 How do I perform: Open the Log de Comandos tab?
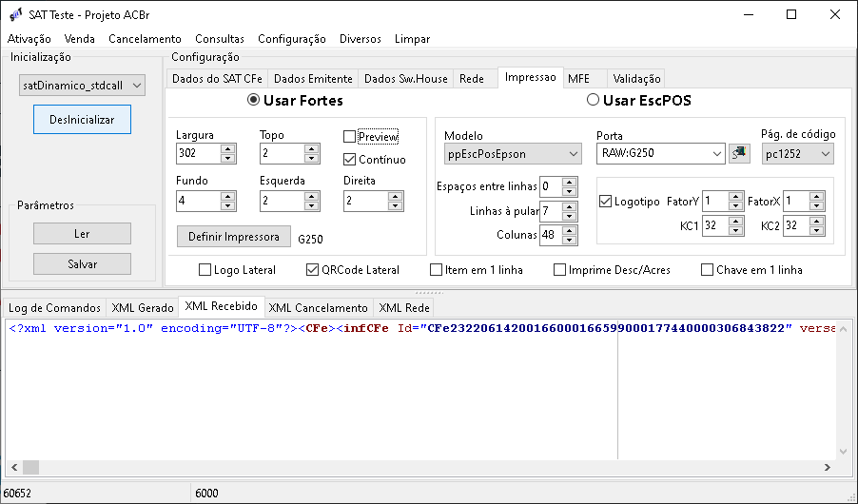pos(54,307)
